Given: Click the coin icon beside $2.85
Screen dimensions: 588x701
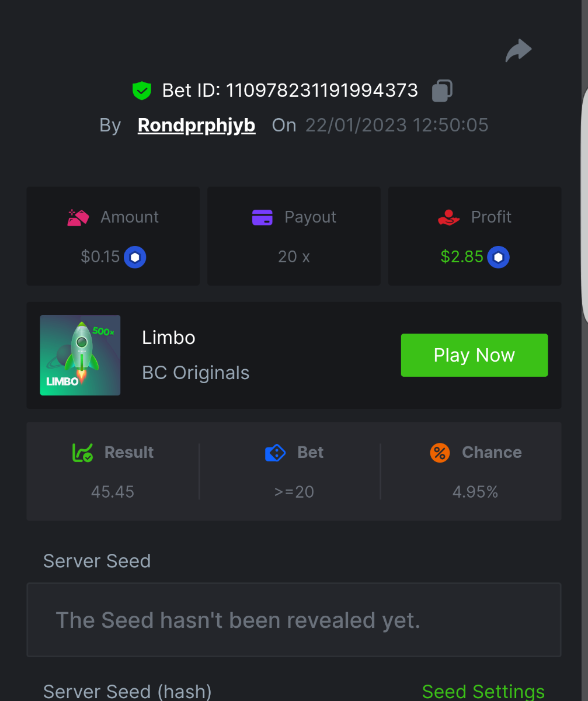Looking at the screenshot, I should 499,257.
